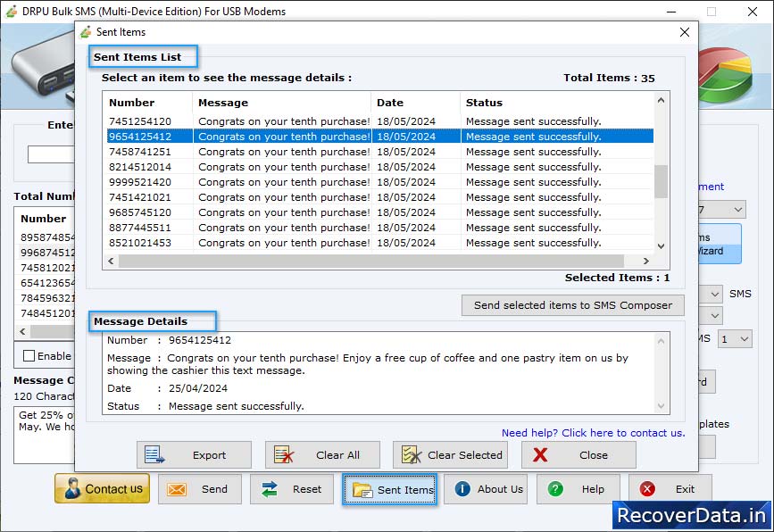Click sent items list scroll up arrow
774x532 pixels.
point(661,100)
